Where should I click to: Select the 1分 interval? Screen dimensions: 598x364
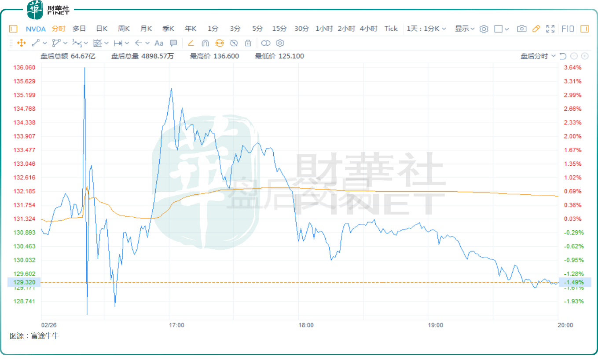click(213, 29)
